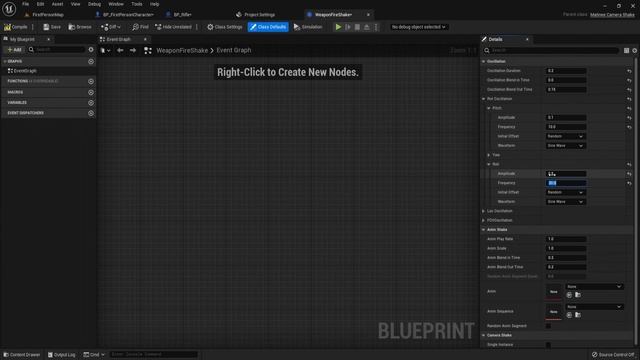This screenshot has width=640, height=360.
Task: Switch to Project Settings tab
Action: pos(256,15)
